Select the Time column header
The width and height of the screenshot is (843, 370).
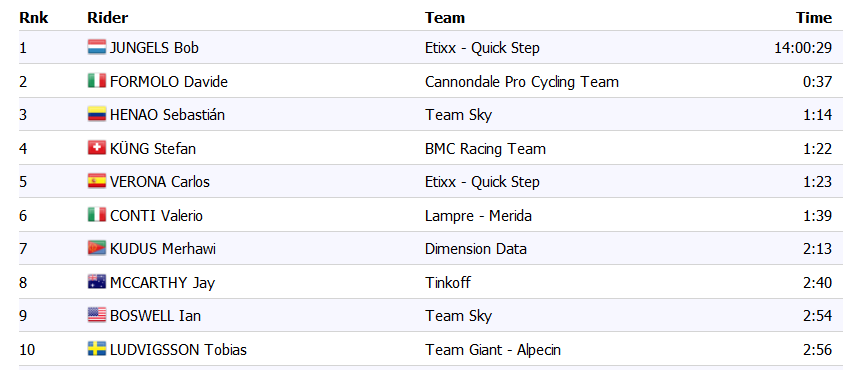(814, 18)
